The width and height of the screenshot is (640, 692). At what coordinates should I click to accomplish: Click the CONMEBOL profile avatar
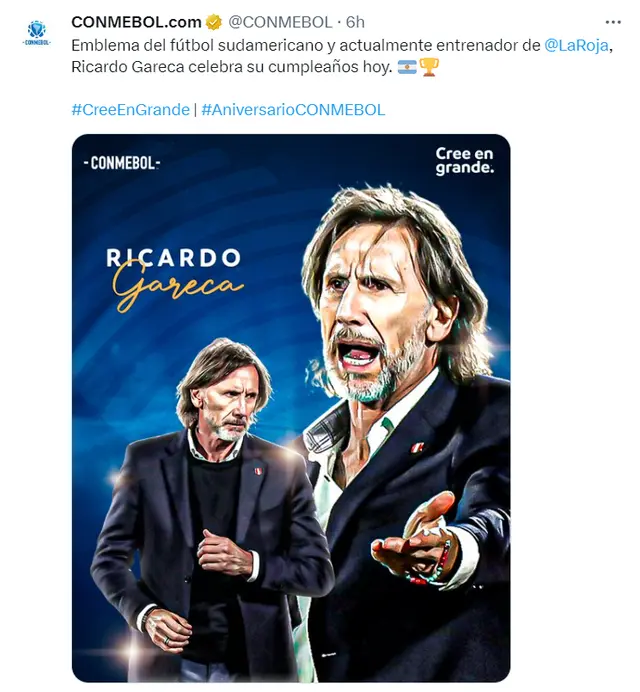(x=37, y=32)
